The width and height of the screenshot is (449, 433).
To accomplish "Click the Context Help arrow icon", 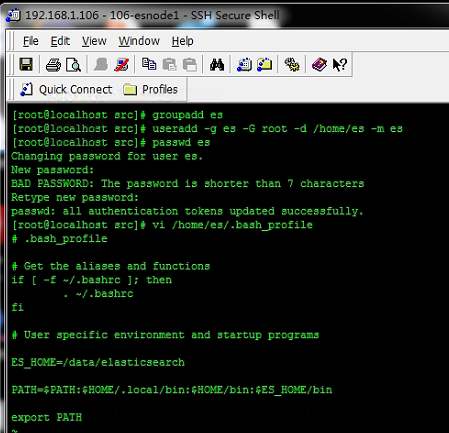I will 340,64.
